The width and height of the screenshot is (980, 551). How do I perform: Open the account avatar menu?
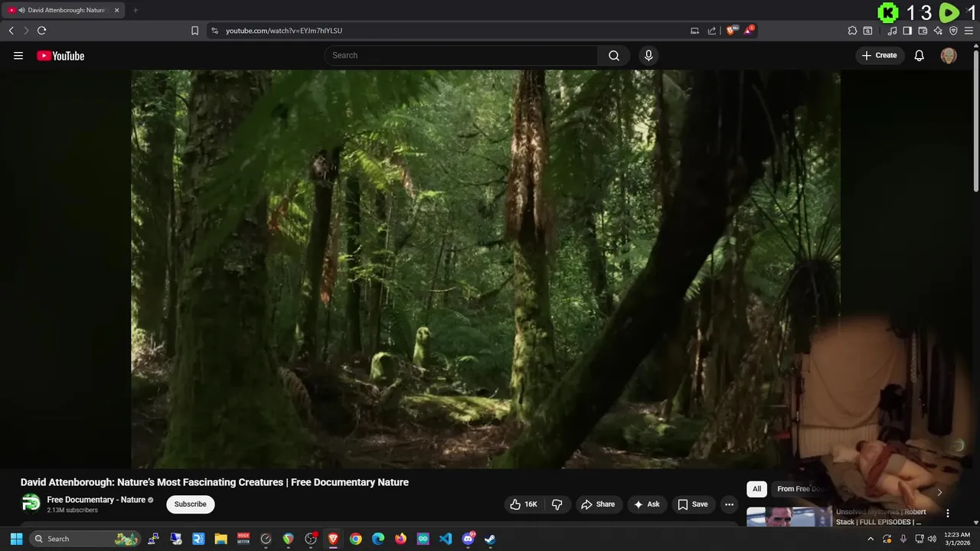click(949, 55)
